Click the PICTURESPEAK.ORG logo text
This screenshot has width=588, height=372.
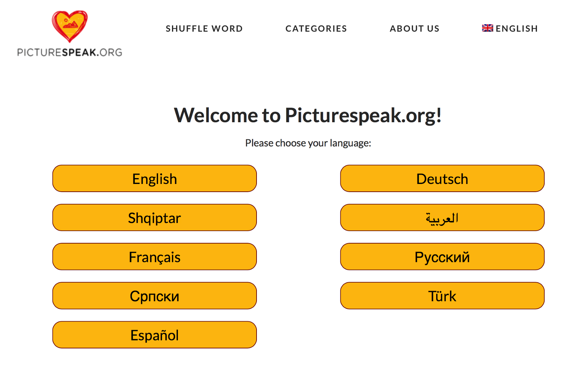[x=69, y=52]
